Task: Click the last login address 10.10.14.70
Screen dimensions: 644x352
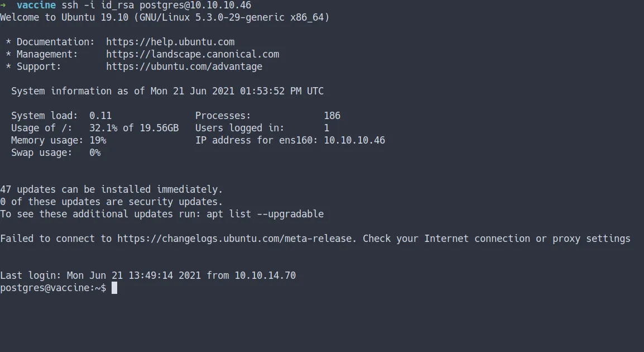Action: (265, 275)
